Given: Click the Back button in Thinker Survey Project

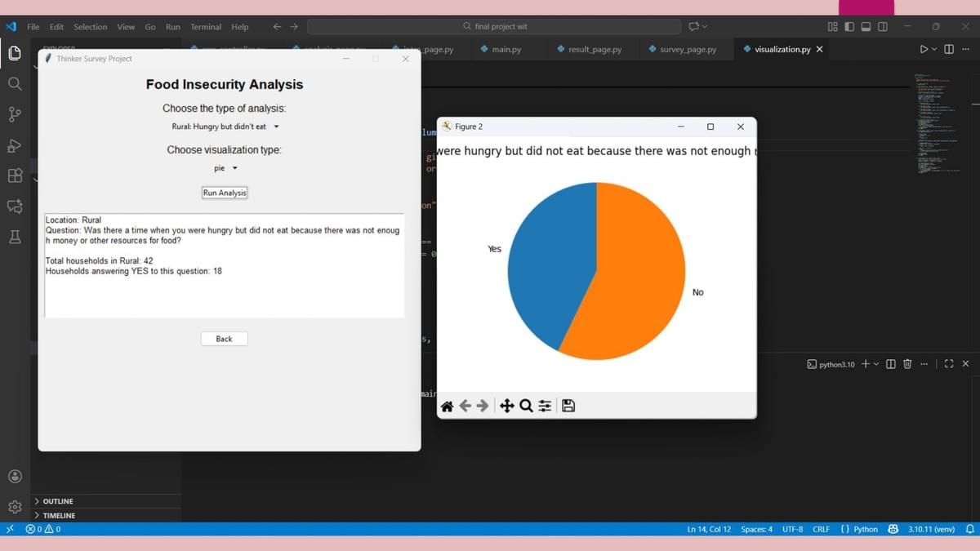Looking at the screenshot, I should (224, 339).
